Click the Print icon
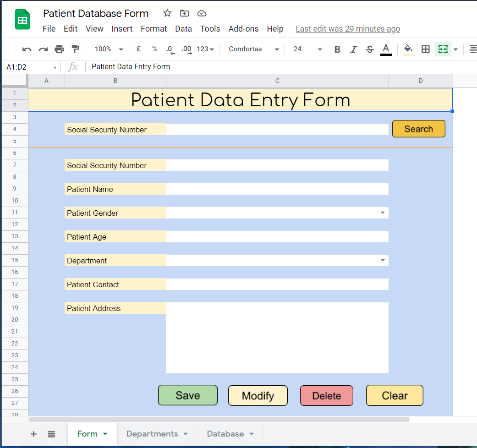The image size is (477, 448). [59, 49]
